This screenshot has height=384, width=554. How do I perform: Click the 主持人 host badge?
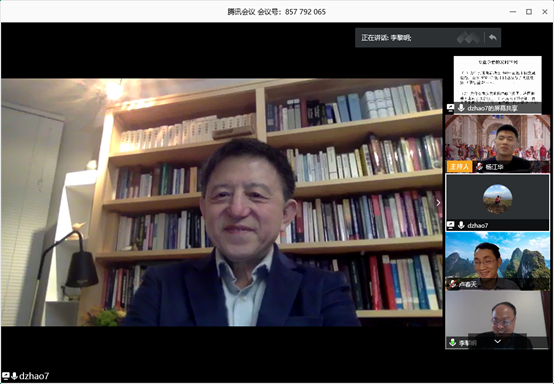click(459, 166)
